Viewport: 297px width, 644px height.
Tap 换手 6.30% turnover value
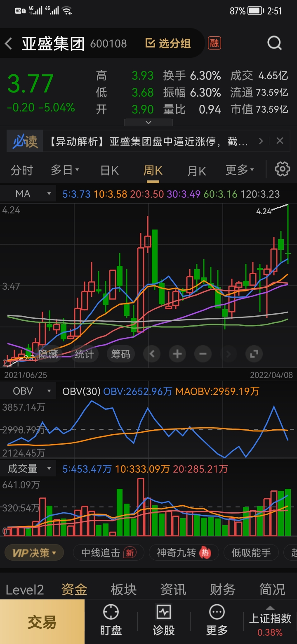click(192, 76)
